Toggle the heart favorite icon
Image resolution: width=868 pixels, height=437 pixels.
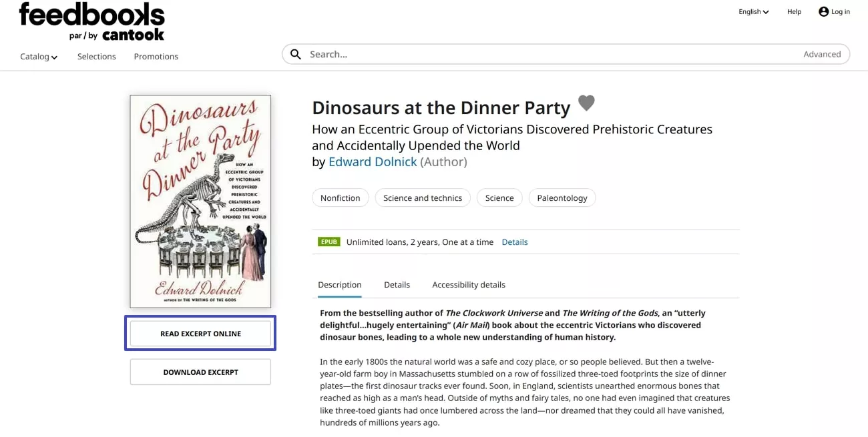(x=586, y=103)
